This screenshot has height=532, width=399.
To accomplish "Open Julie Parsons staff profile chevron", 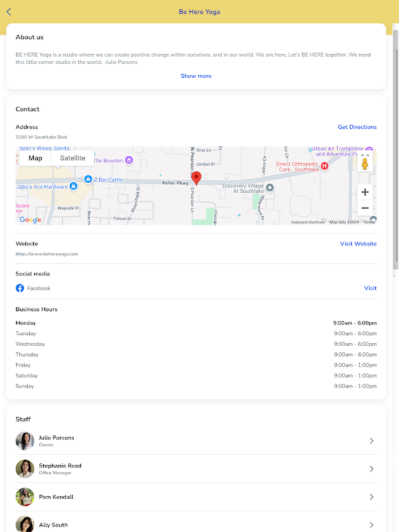I will [372, 441].
